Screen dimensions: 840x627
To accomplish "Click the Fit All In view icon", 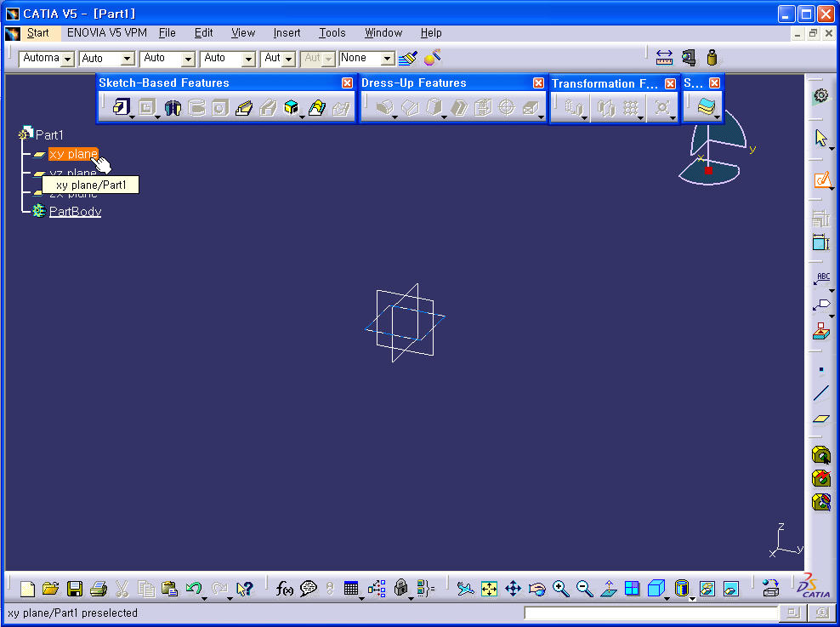I will coord(489,589).
